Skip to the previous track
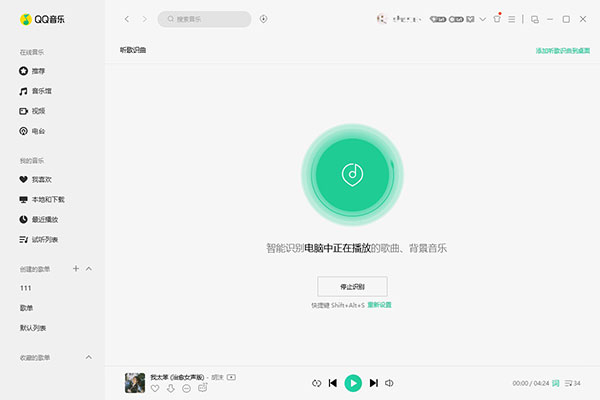The width and height of the screenshot is (600, 400). [x=333, y=383]
